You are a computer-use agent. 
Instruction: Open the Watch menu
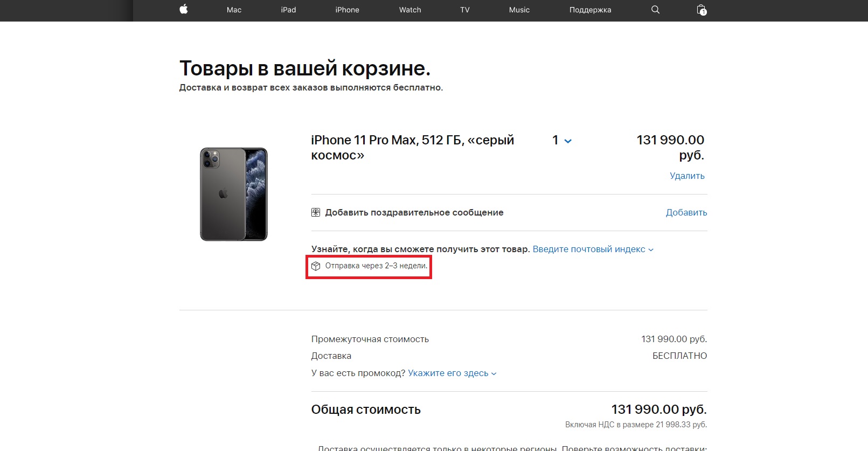410,10
